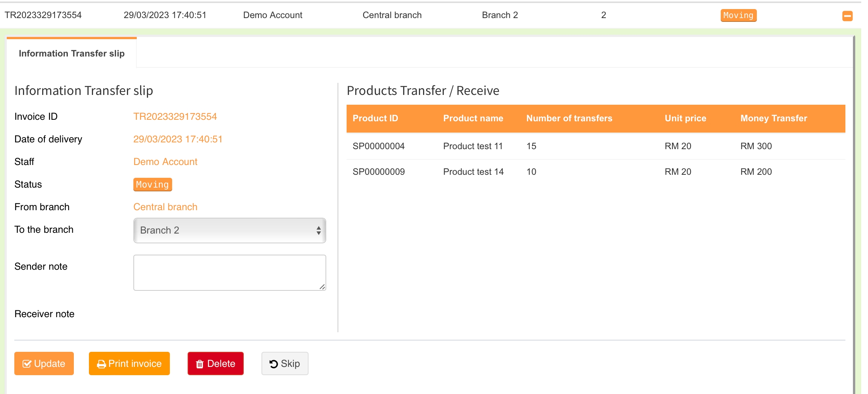Click the trash icon on Delete button
The image size is (868, 394).
click(x=200, y=364)
